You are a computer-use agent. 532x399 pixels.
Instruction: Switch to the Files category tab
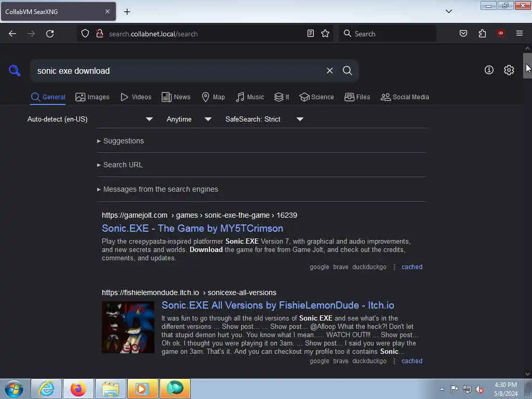pyautogui.click(x=357, y=97)
